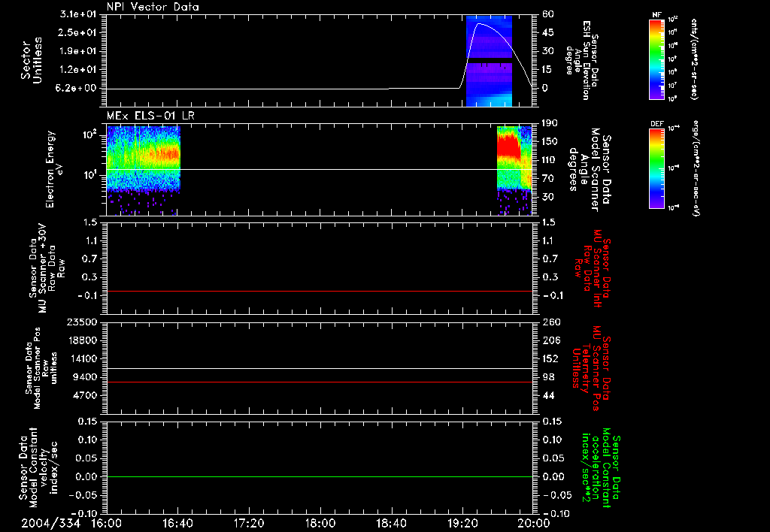Click the 19:20 time axis label
Screen dimensions: 770x532
[x=462, y=523]
